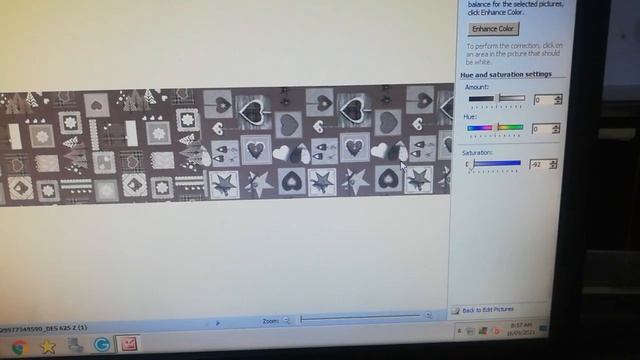Click the zoom in magnifier icon
Image resolution: width=640 pixels, height=360 pixels.
(428, 316)
